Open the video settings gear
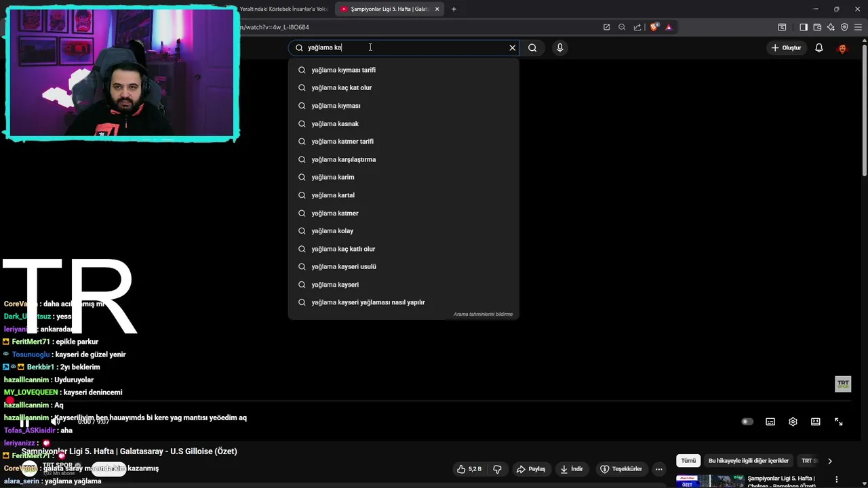868x488 pixels. [x=793, y=422]
